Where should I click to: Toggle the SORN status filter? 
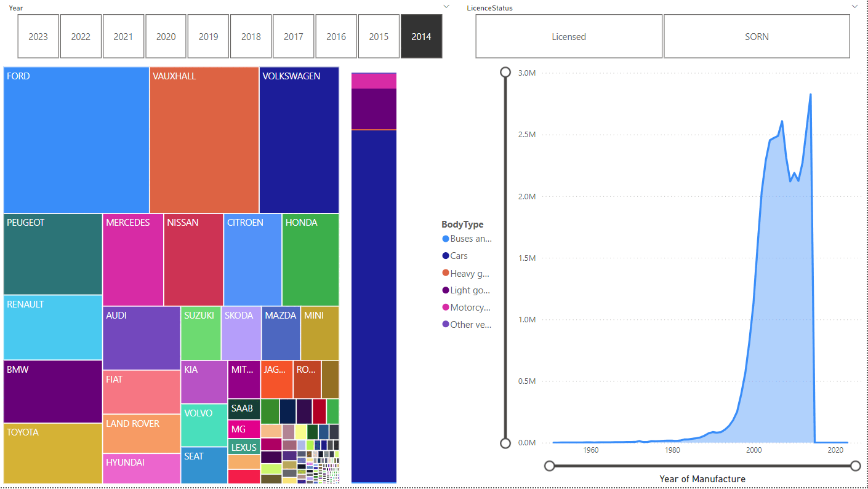pos(756,36)
